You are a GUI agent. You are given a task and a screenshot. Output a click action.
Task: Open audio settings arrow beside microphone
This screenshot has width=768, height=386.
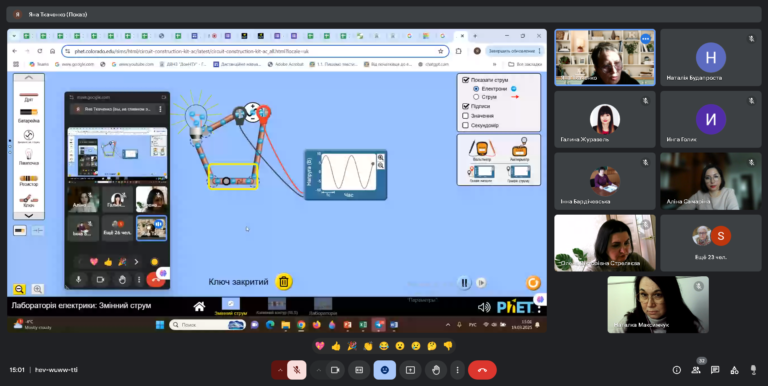tap(280, 370)
